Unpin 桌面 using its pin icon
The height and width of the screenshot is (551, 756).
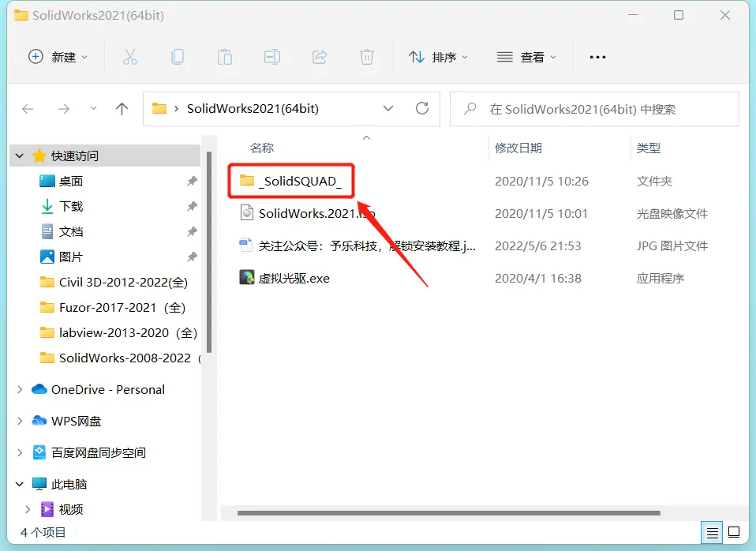coord(192,182)
